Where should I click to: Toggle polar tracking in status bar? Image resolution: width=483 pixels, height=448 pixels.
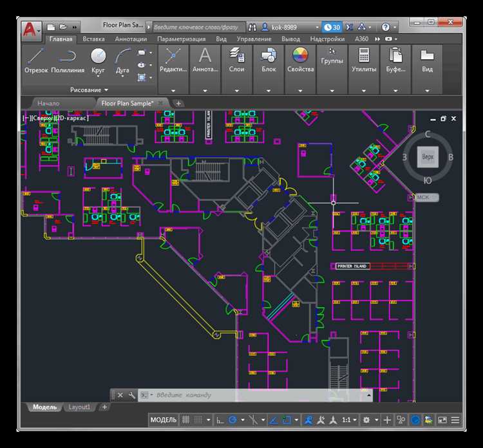[233, 420]
